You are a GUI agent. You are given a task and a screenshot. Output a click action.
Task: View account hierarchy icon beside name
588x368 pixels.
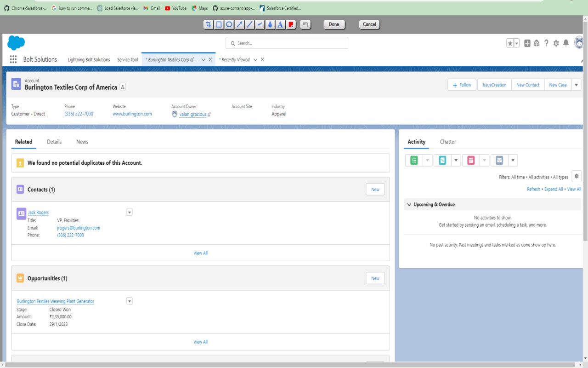(x=123, y=87)
